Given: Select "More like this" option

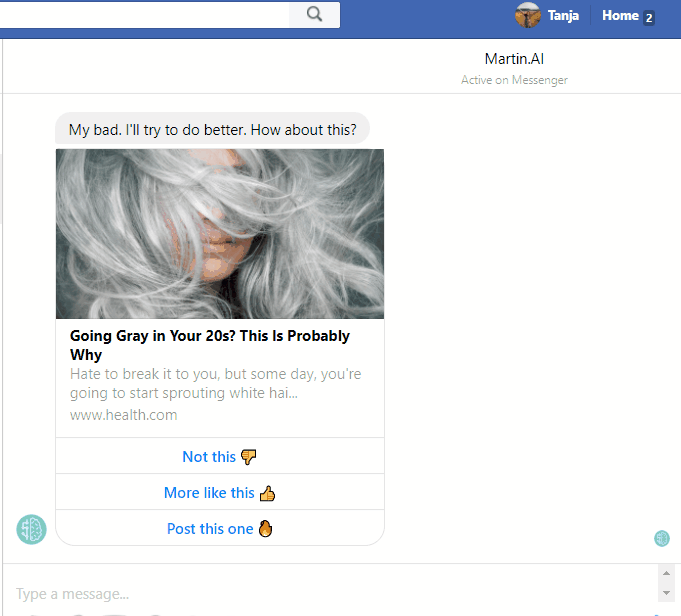Looking at the screenshot, I should click(209, 493).
